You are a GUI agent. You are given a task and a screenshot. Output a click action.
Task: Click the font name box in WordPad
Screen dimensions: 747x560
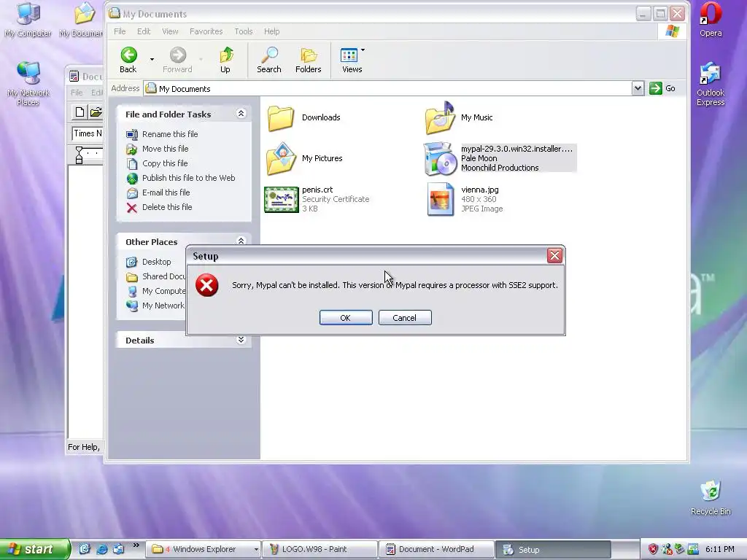click(x=88, y=133)
